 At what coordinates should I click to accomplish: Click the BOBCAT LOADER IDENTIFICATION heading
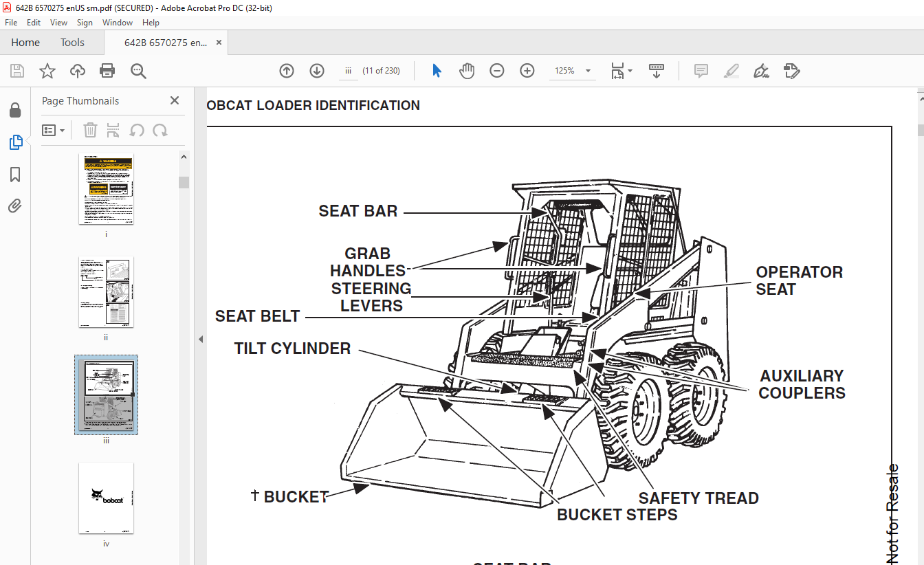point(313,105)
